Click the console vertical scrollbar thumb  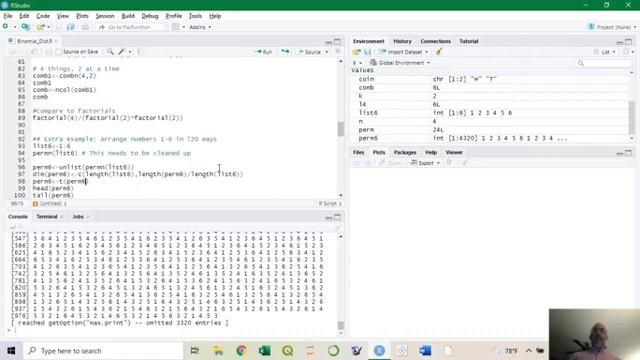click(x=340, y=325)
